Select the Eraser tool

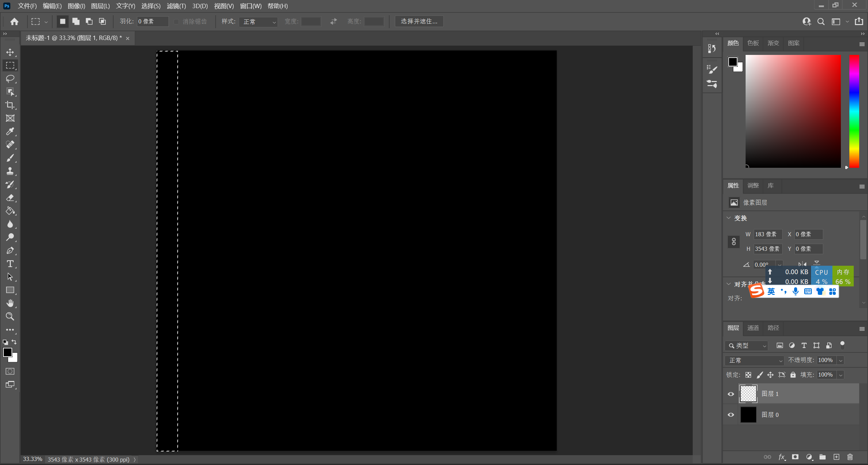click(10, 198)
